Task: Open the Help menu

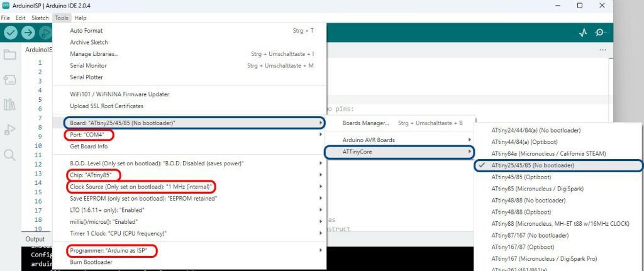Action: coord(80,18)
